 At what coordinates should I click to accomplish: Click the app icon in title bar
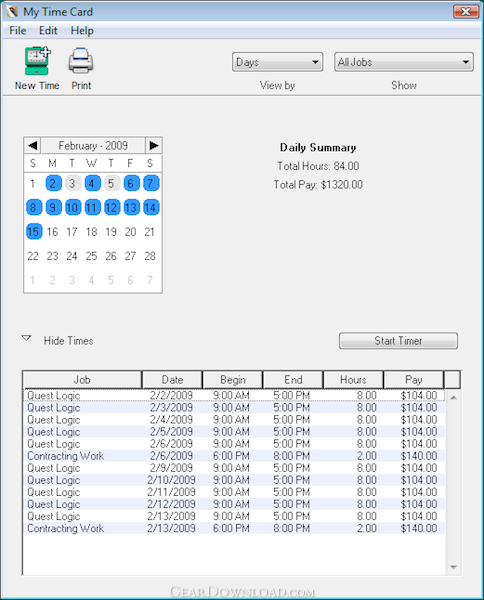tap(12, 11)
